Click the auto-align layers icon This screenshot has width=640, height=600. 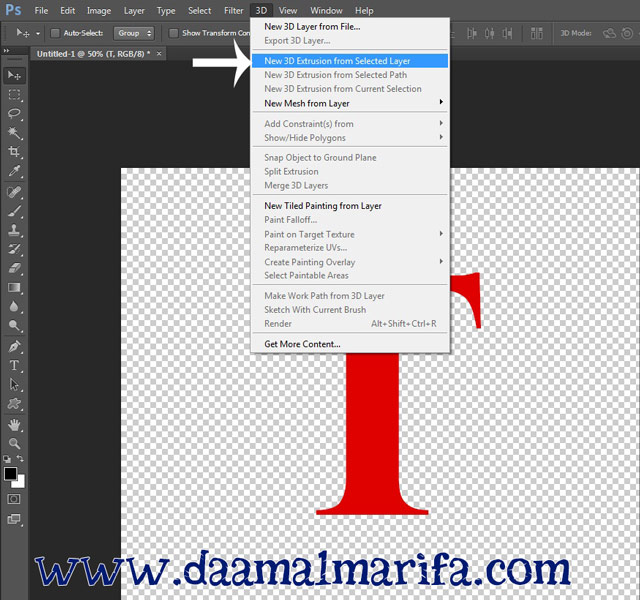537,33
